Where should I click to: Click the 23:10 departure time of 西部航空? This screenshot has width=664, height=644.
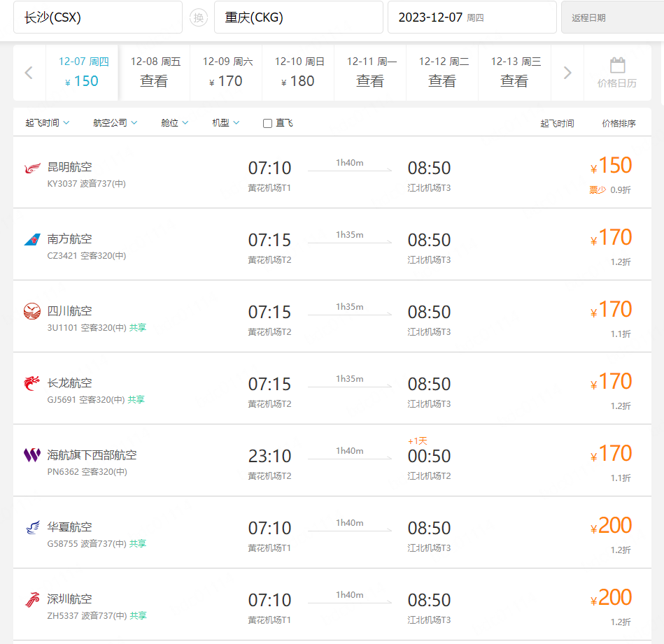(x=270, y=456)
